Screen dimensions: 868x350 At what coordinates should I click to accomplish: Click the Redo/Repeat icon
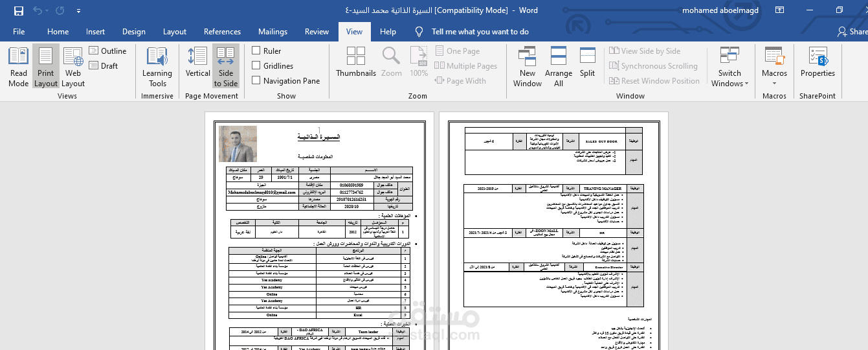click(60, 10)
